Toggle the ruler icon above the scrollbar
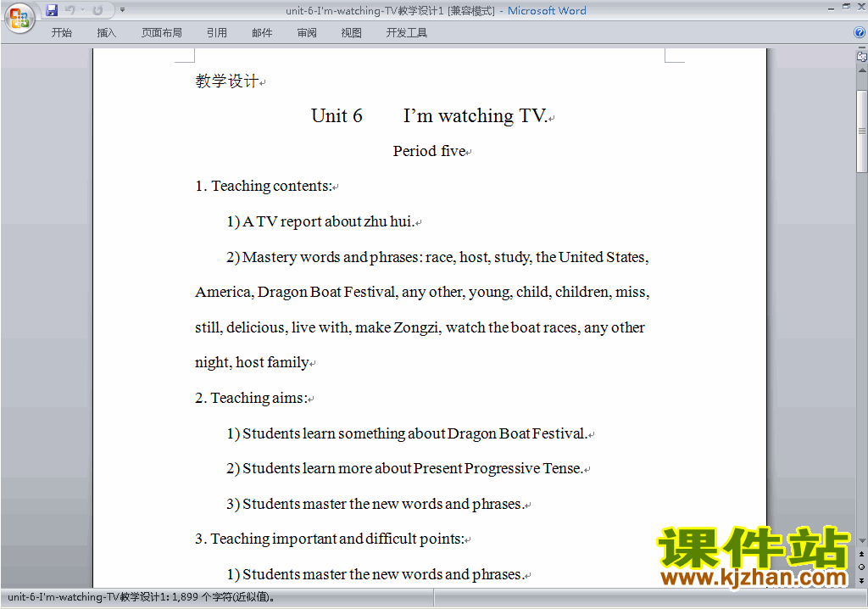Viewport: 868px width, 609px height. pos(862,57)
